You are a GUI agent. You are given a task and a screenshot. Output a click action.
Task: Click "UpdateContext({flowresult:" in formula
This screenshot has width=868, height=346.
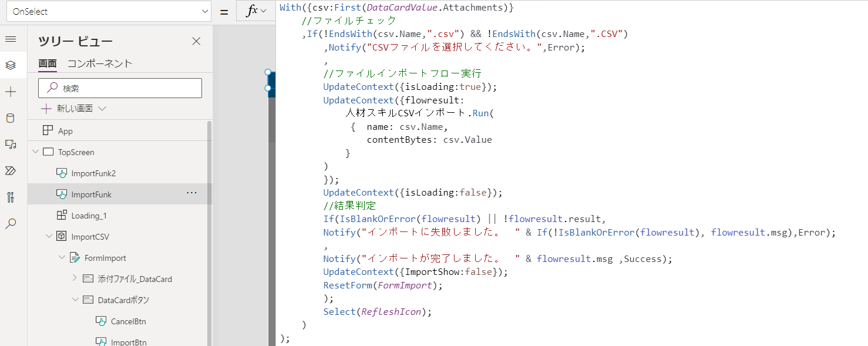[x=393, y=100]
